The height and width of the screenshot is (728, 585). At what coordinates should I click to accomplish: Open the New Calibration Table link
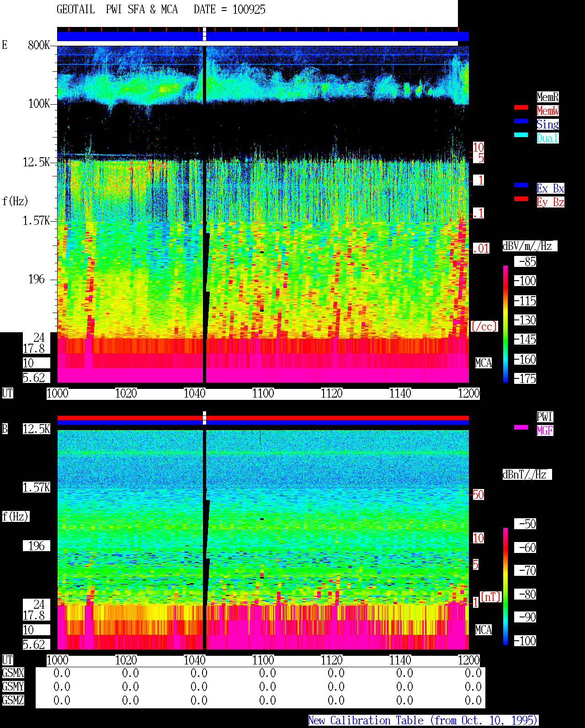click(423, 721)
